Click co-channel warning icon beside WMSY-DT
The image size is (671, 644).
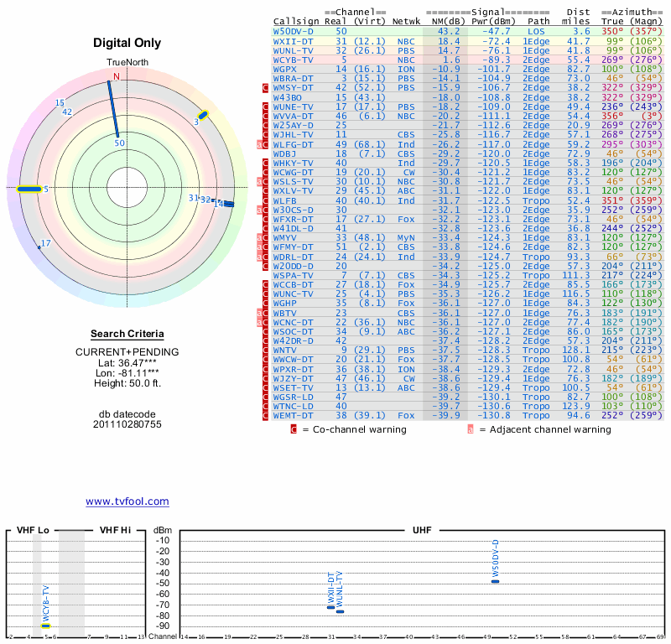click(266, 87)
